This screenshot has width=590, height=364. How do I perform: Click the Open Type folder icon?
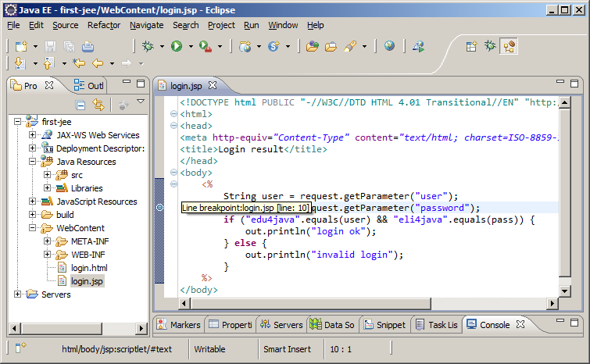313,46
